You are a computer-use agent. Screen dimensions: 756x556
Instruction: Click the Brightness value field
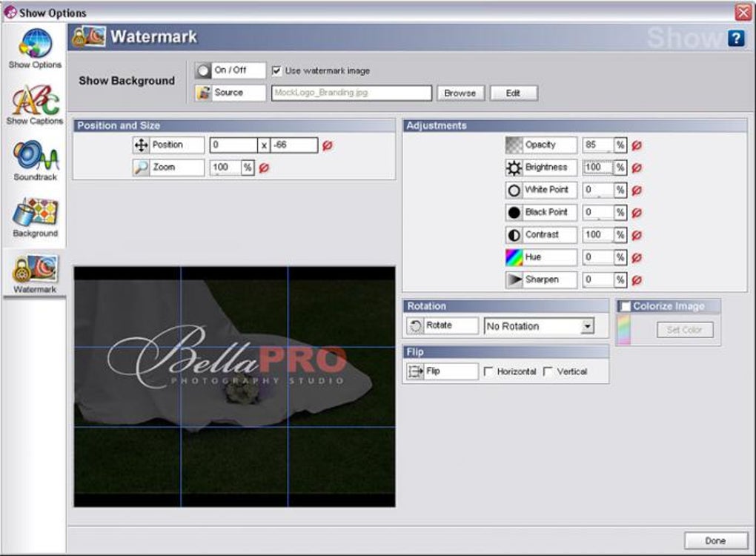coord(598,168)
